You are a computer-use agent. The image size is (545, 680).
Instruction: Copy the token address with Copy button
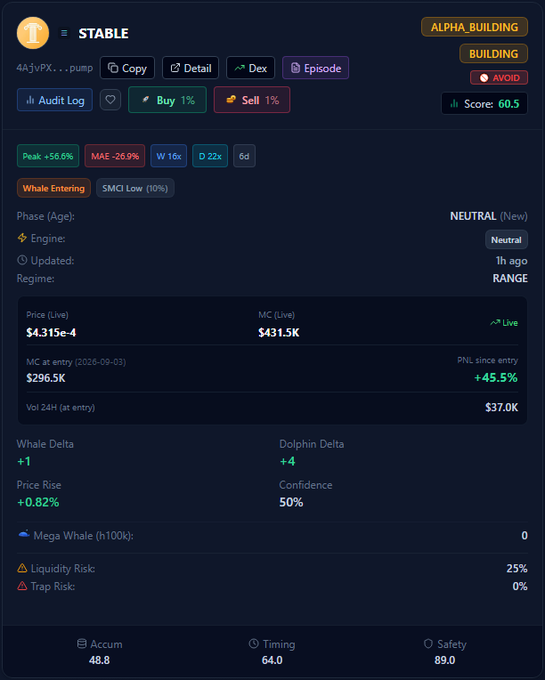(x=127, y=68)
